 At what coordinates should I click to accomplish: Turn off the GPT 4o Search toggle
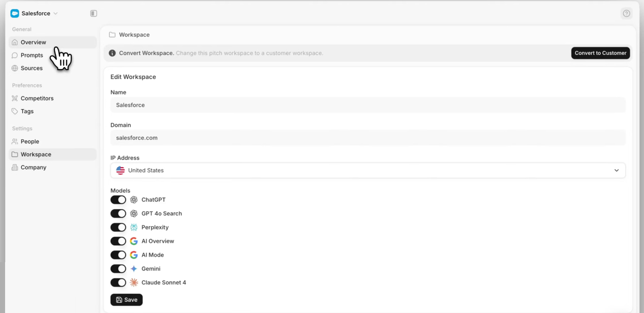(x=118, y=213)
